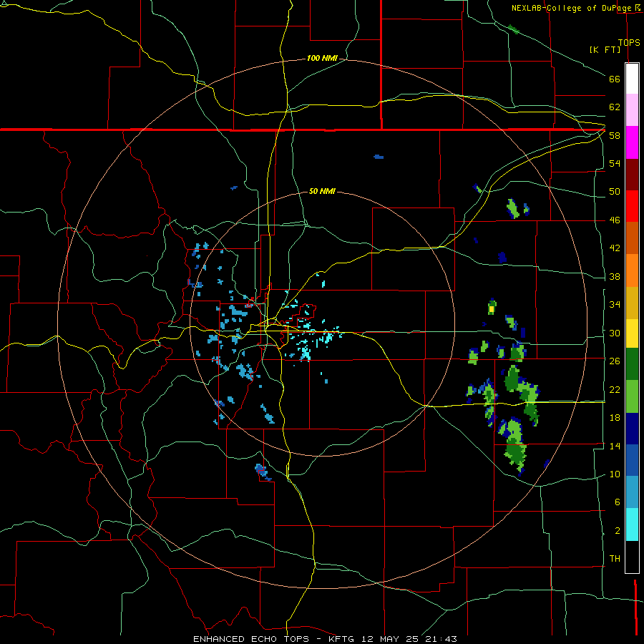Click the cyan legend swatch
Screen dimensions: 644x644
632,525
